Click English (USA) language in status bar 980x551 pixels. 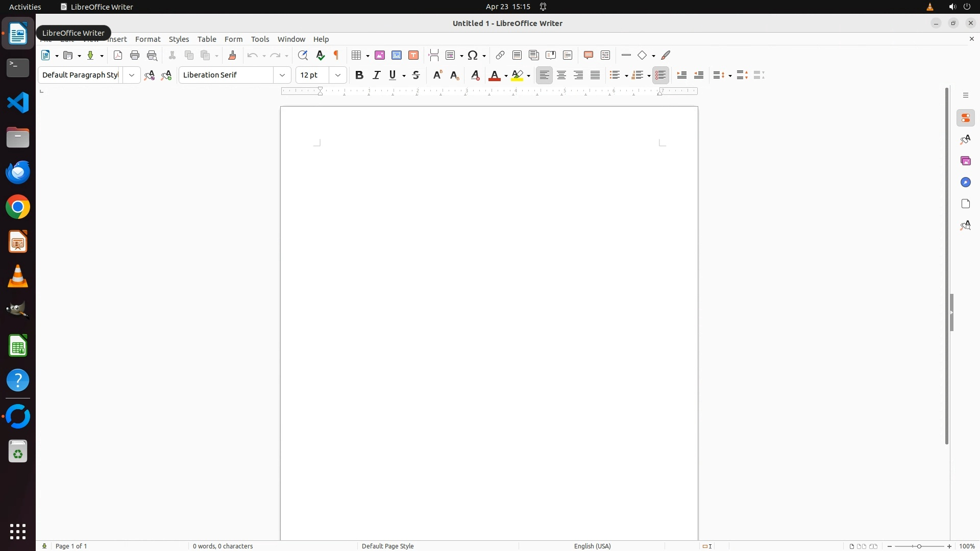click(x=592, y=546)
